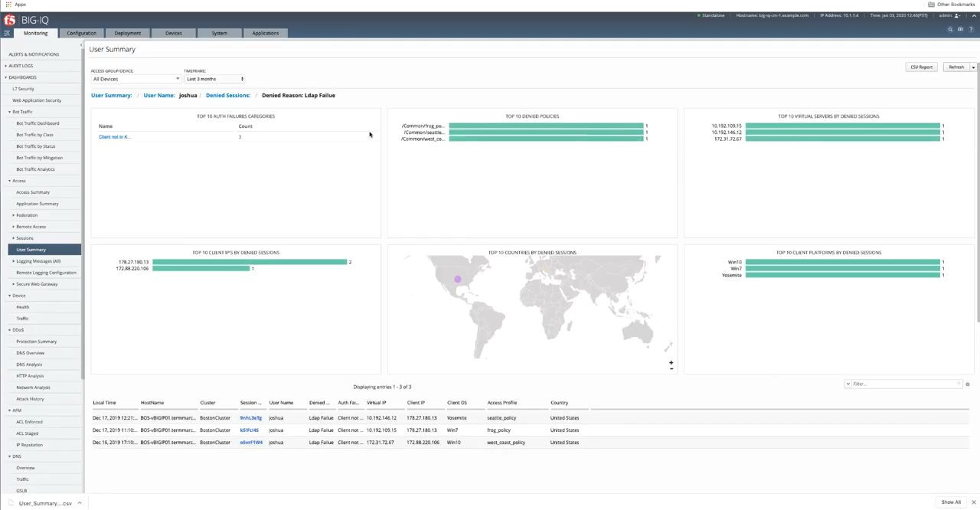Open table settings gear icon beside filter
The height and width of the screenshot is (510, 980).
coord(968,384)
